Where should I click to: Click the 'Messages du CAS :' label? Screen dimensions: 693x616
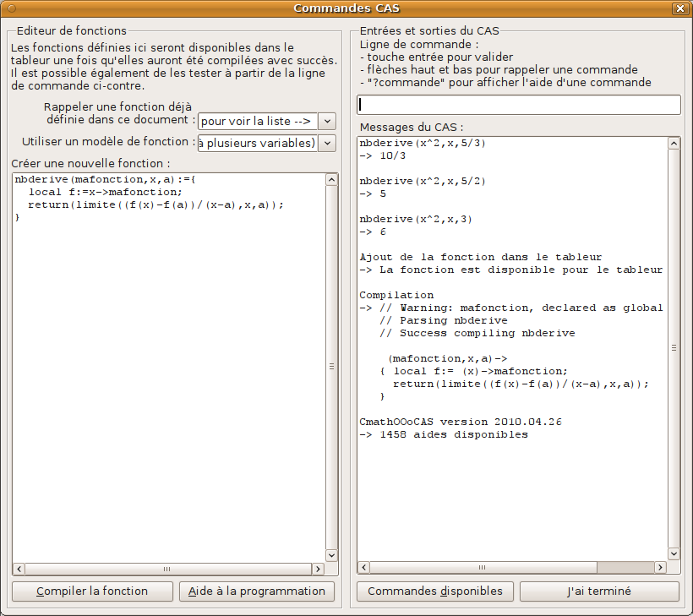click(412, 128)
